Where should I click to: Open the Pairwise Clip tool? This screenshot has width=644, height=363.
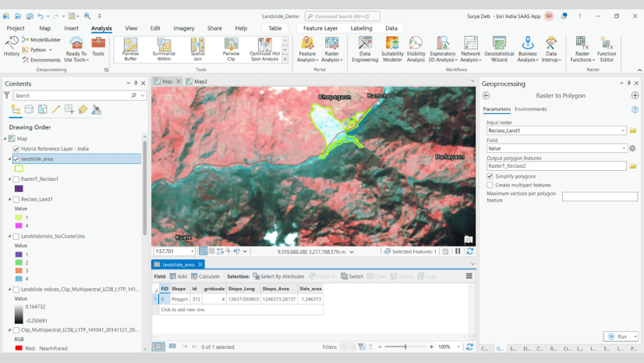(x=232, y=49)
